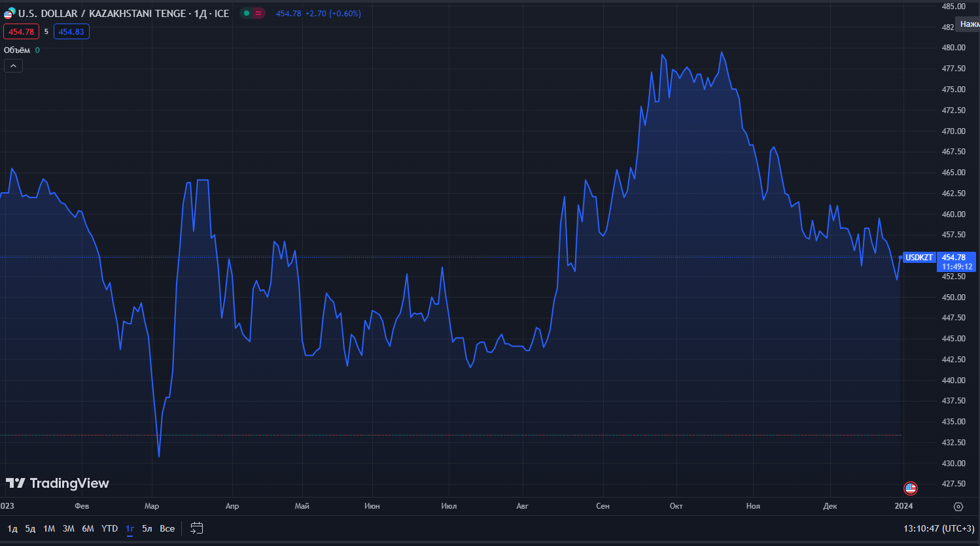Click the 2024 year label on time axis

[x=903, y=506]
